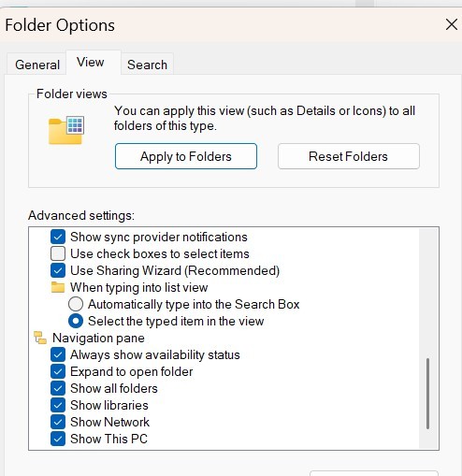462x476 pixels.
Task: Select the 'Select the typed item in the view' radio
Action: coord(76,321)
